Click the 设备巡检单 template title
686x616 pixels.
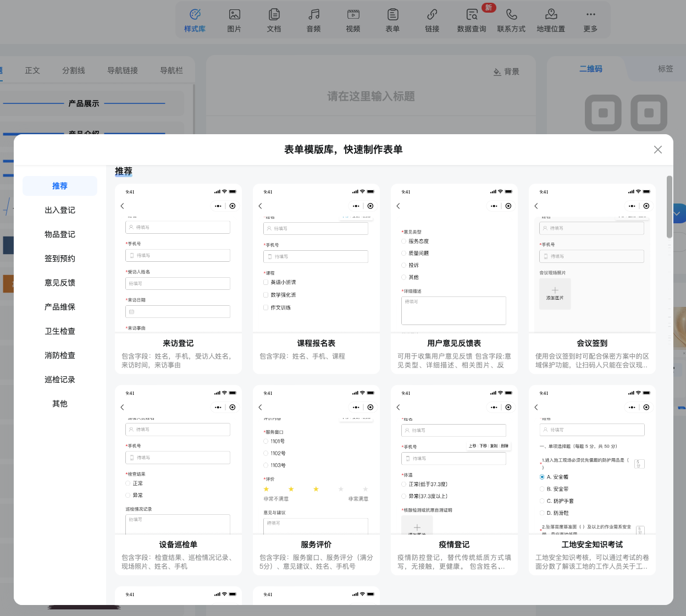click(178, 544)
